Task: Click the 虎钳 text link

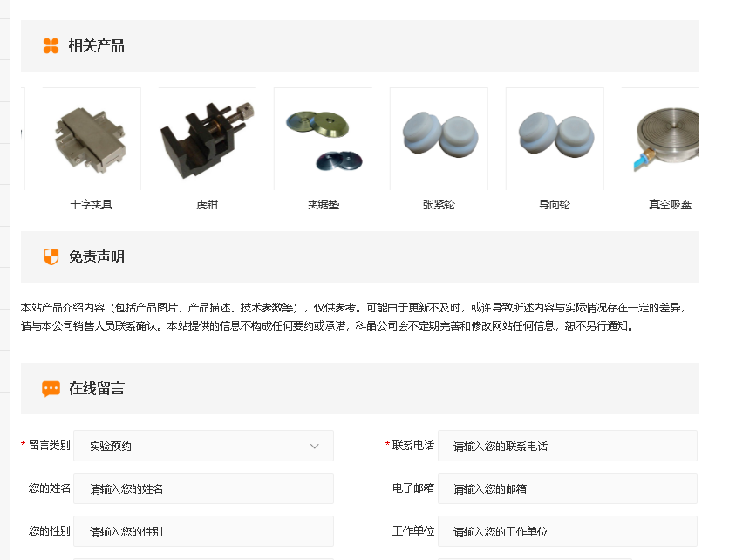Action: [x=207, y=205]
